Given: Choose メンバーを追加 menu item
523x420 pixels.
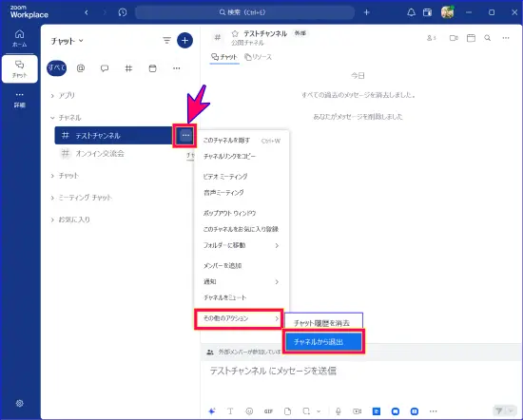Looking at the screenshot, I should coord(242,266).
